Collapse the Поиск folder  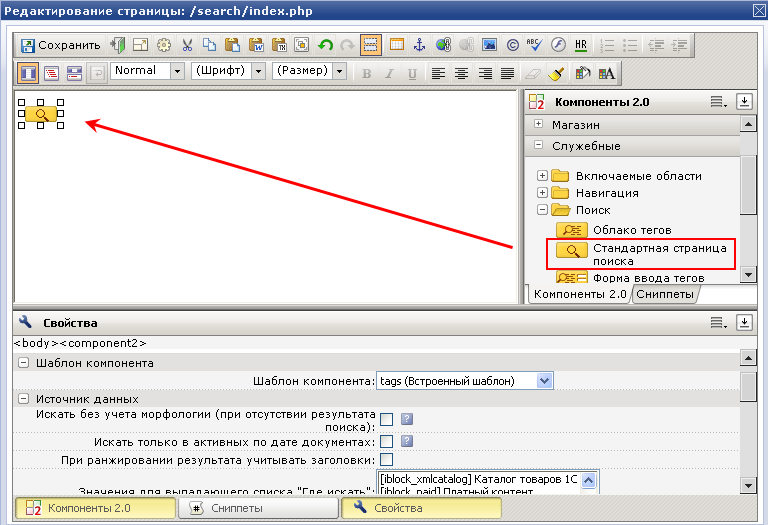pyautogui.click(x=542, y=210)
